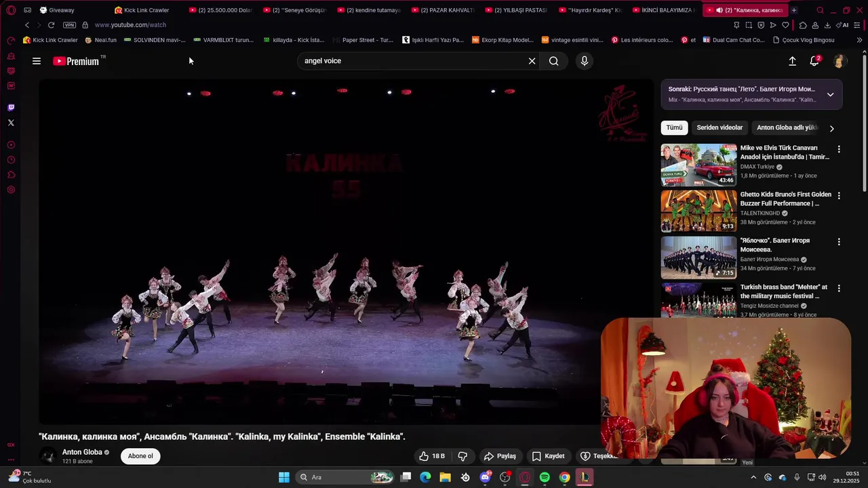Navigate back with the browser back arrow
868x488 pixels.
[27, 25]
